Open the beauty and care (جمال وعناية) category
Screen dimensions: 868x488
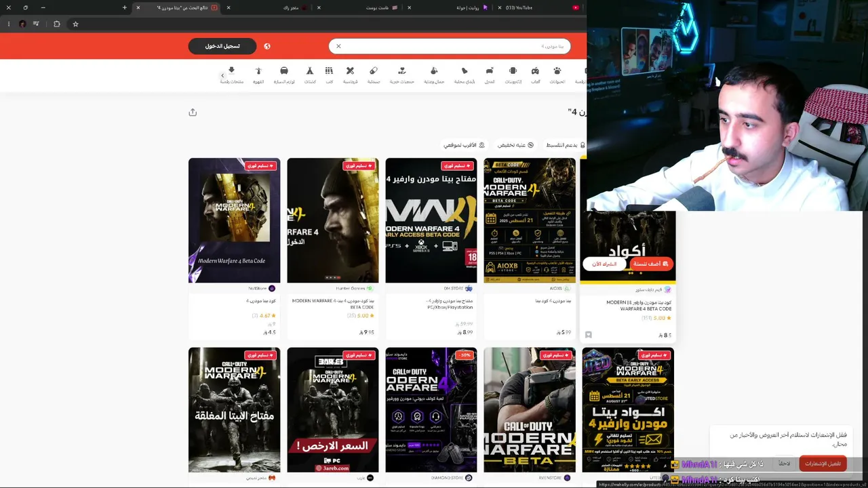tap(434, 75)
